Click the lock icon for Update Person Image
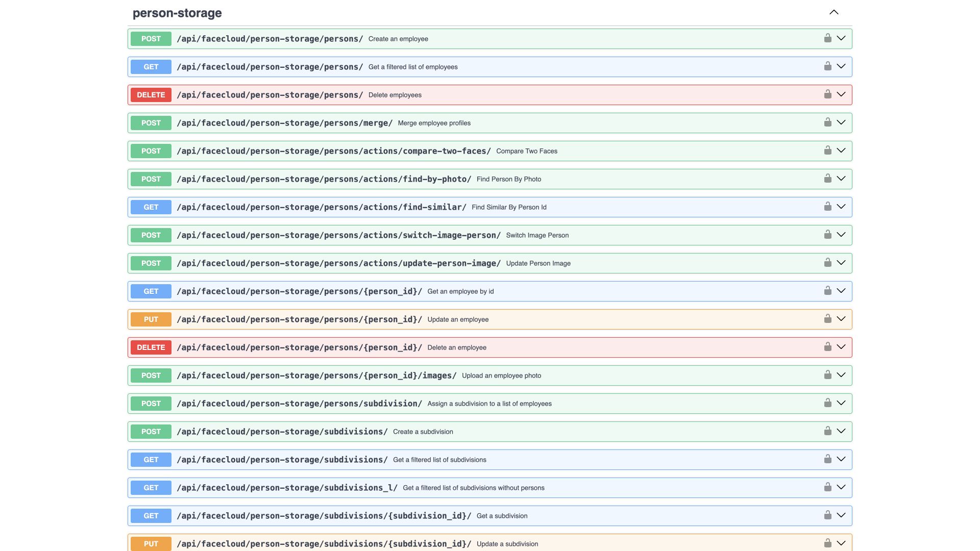Image resolution: width=980 pixels, height=551 pixels. pyautogui.click(x=827, y=263)
